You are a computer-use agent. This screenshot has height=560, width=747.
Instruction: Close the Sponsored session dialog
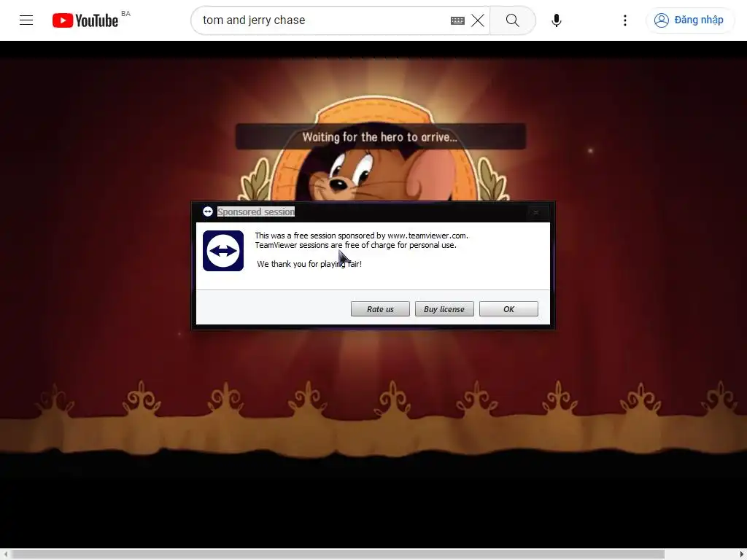tap(536, 212)
